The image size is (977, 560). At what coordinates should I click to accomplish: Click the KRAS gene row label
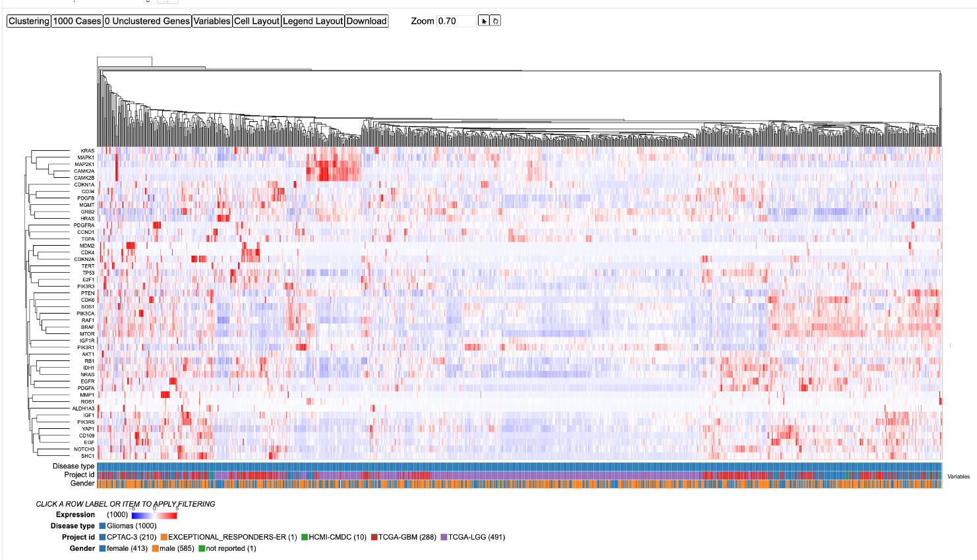click(x=87, y=151)
